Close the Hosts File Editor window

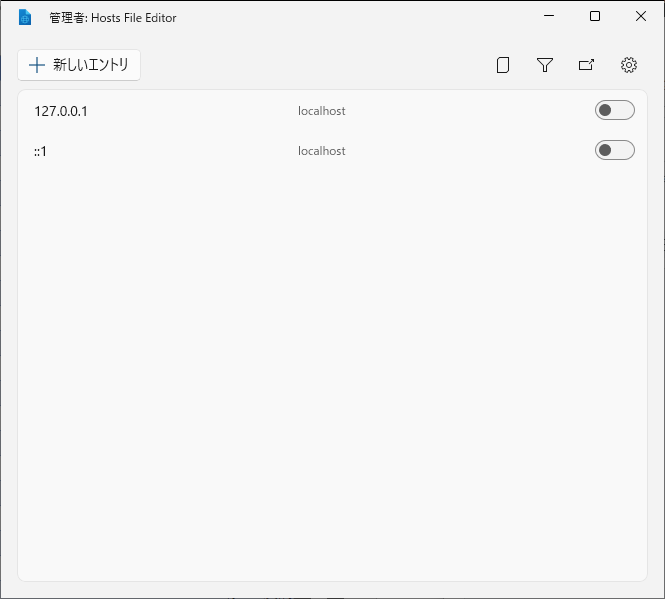[641, 16]
